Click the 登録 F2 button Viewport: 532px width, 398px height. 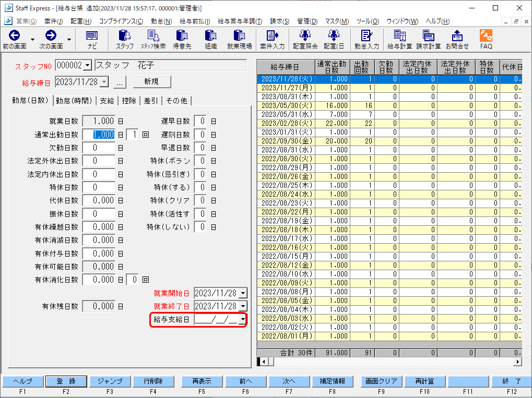tap(66, 381)
